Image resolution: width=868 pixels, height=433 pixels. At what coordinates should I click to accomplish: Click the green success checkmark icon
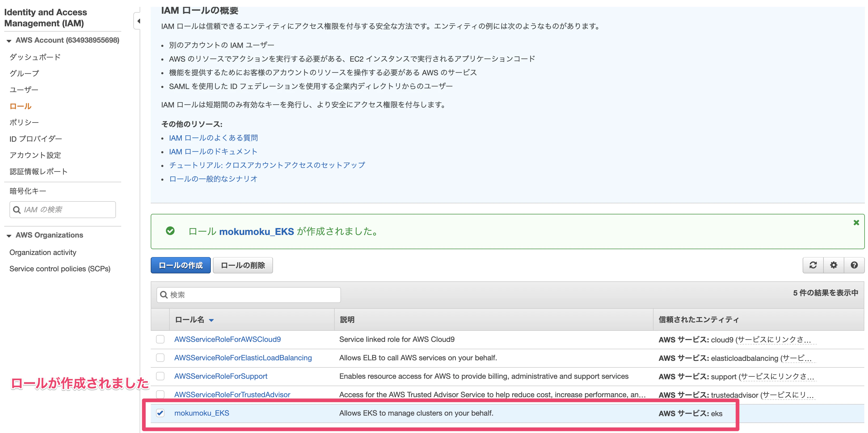170,231
